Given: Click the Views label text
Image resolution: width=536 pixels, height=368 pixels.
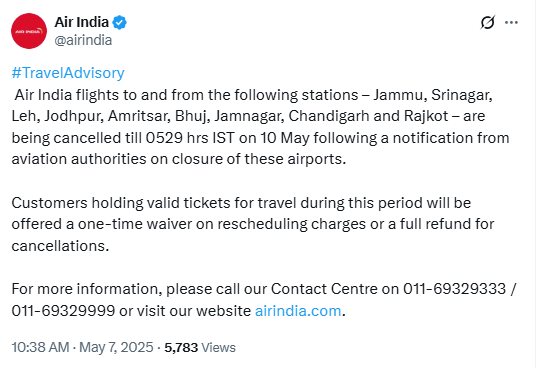Looking at the screenshot, I should pos(218,348).
